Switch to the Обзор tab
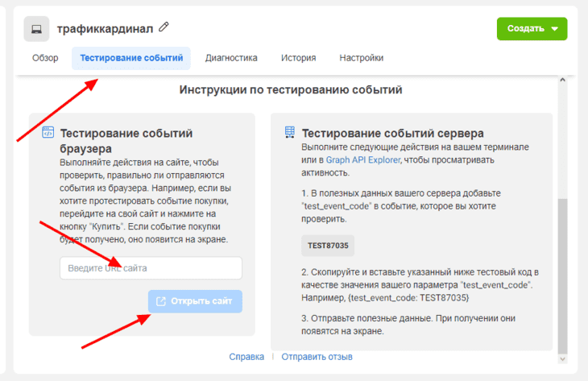 [45, 58]
